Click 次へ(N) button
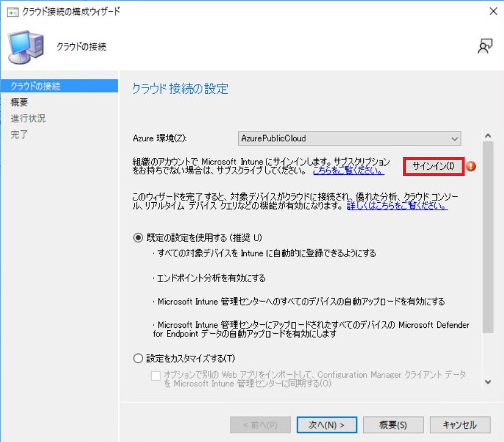The image size is (504, 442). coord(326,425)
